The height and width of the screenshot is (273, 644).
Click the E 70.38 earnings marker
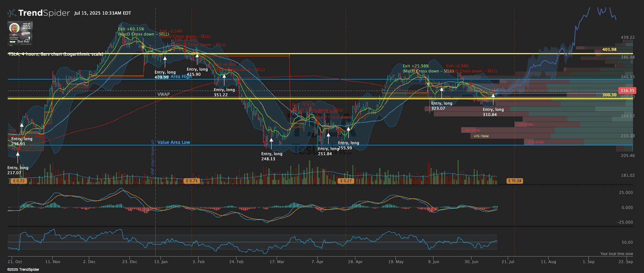515,181
